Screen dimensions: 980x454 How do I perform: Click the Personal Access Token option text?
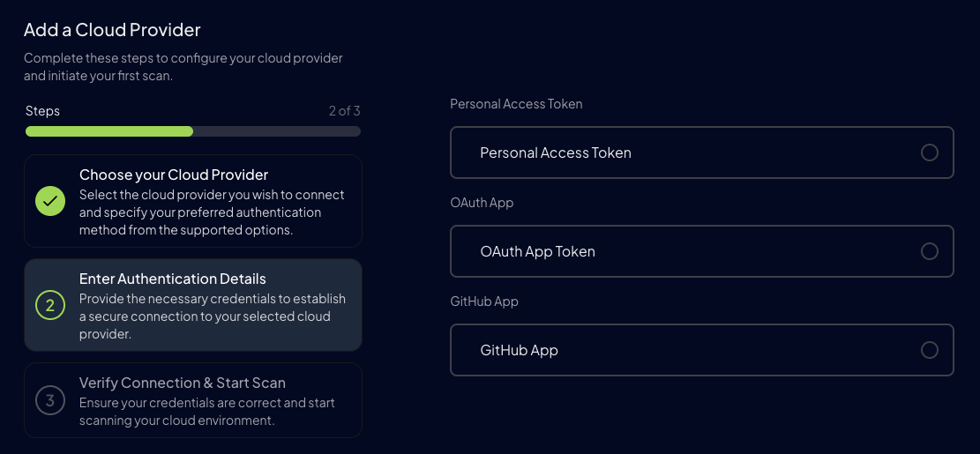point(556,153)
